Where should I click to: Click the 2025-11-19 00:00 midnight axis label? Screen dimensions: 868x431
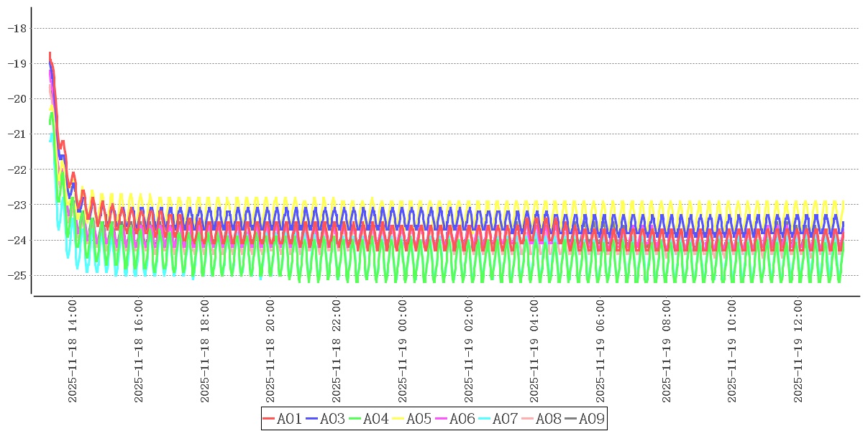403,352
